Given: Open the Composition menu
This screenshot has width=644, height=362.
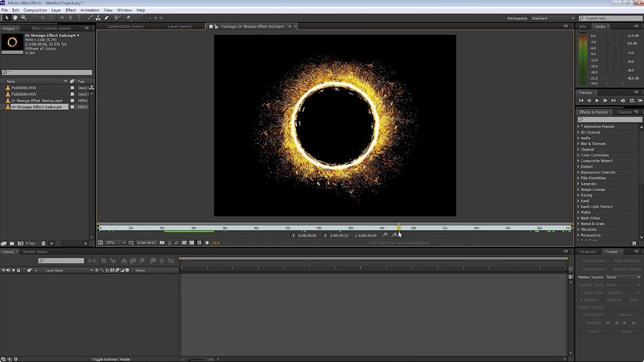Looking at the screenshot, I should pyautogui.click(x=35, y=10).
